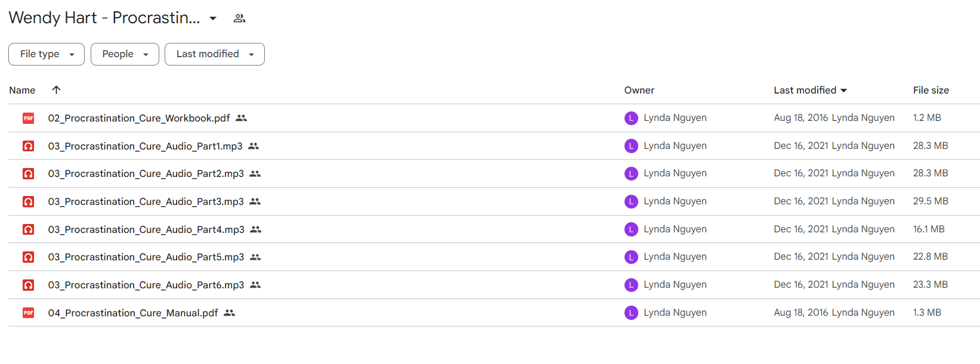
Task: Click the Wendy Hart - Procrastin... folder title
Action: 104,18
